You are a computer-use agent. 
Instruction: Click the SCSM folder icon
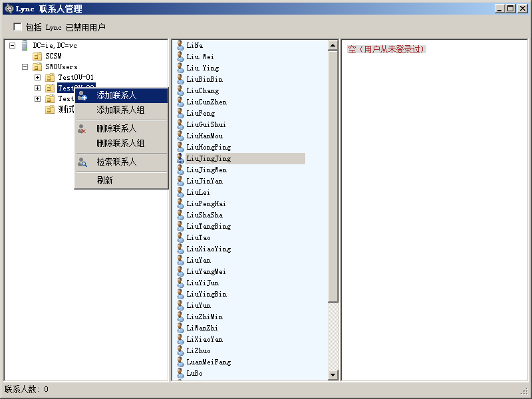pos(37,57)
